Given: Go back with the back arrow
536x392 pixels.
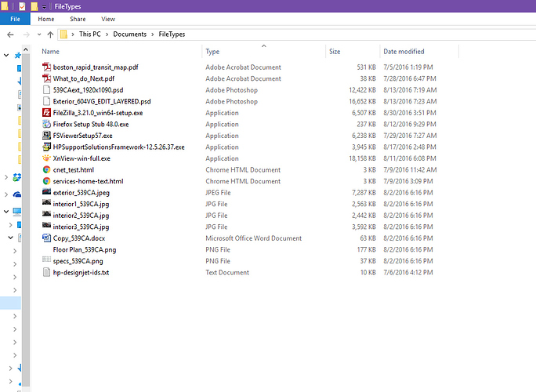Looking at the screenshot, I should pos(11,34).
